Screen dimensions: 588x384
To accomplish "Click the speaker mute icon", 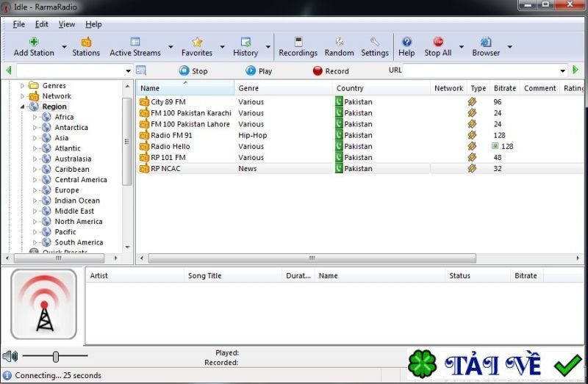I will click(10, 356).
